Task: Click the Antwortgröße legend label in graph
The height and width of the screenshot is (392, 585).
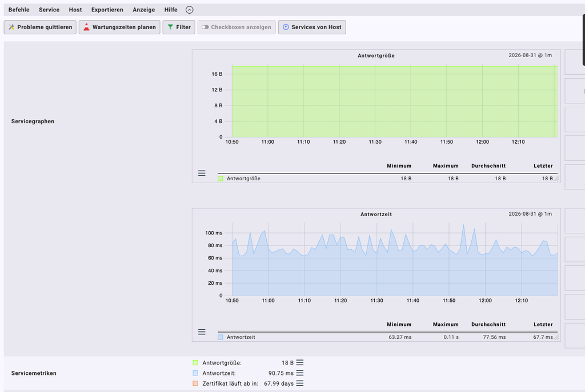Action: click(243, 179)
